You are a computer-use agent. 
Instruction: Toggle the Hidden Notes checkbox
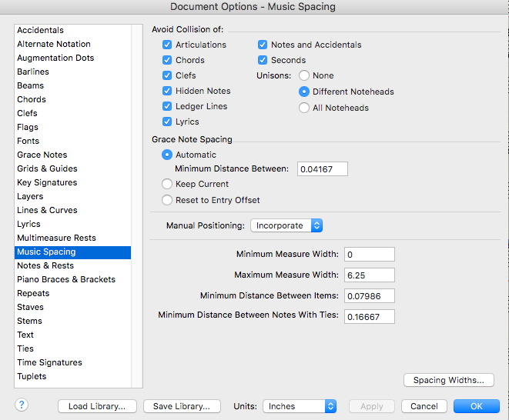point(167,91)
